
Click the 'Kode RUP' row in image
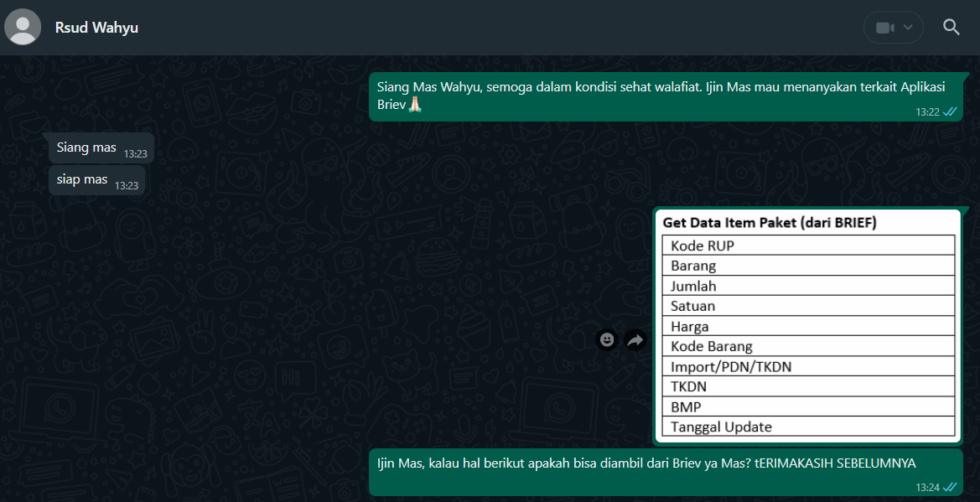808,246
